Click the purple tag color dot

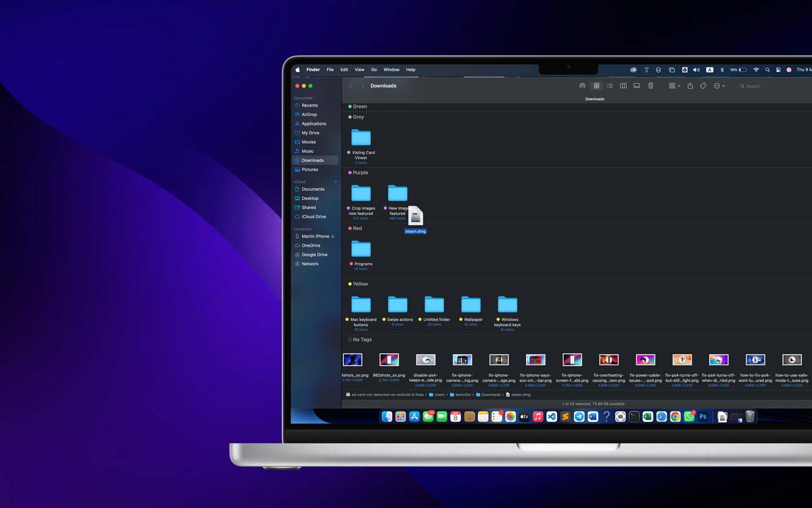click(350, 172)
